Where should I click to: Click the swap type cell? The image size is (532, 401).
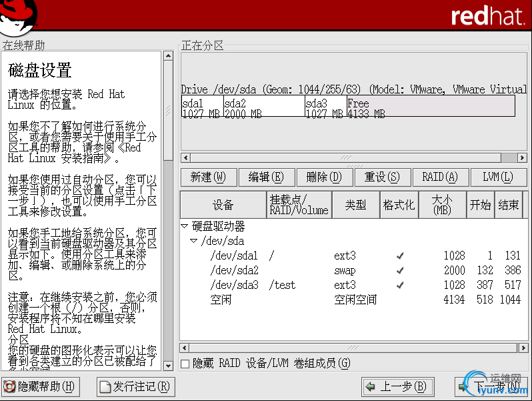(x=345, y=271)
